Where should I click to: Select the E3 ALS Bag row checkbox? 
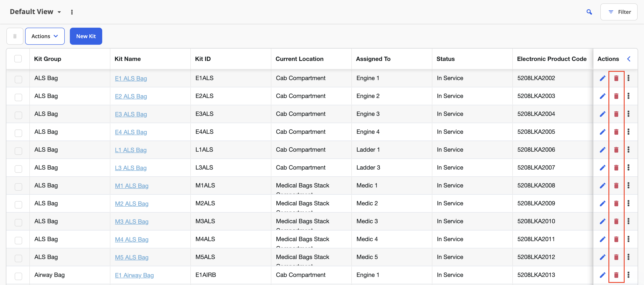18,115
